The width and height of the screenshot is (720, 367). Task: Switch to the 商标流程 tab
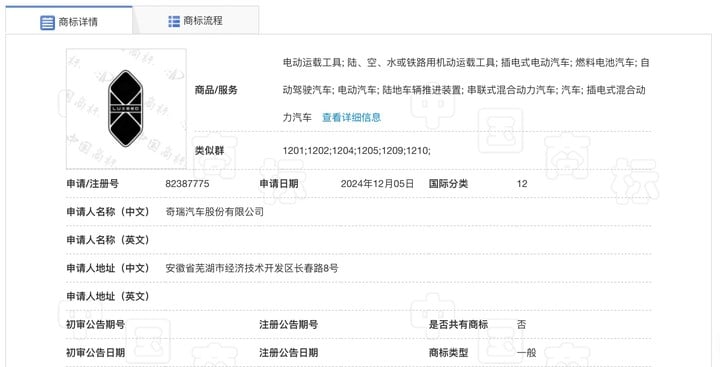pyautogui.click(x=196, y=21)
